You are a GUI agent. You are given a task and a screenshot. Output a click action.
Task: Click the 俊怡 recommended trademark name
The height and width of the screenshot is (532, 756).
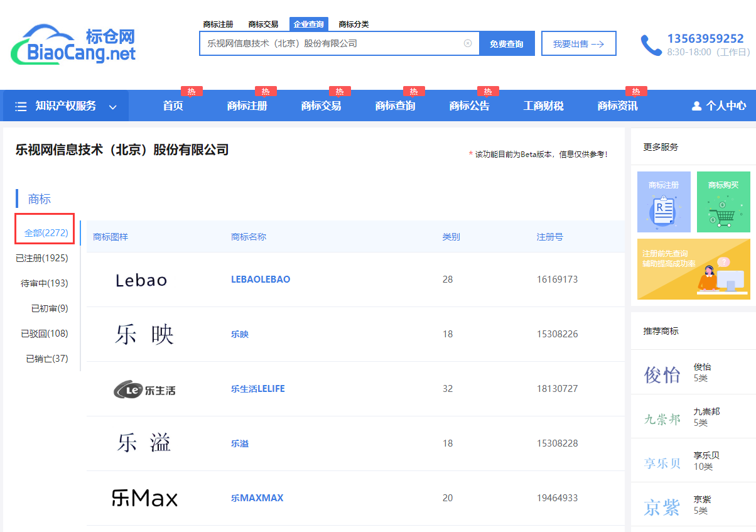pyautogui.click(x=703, y=367)
